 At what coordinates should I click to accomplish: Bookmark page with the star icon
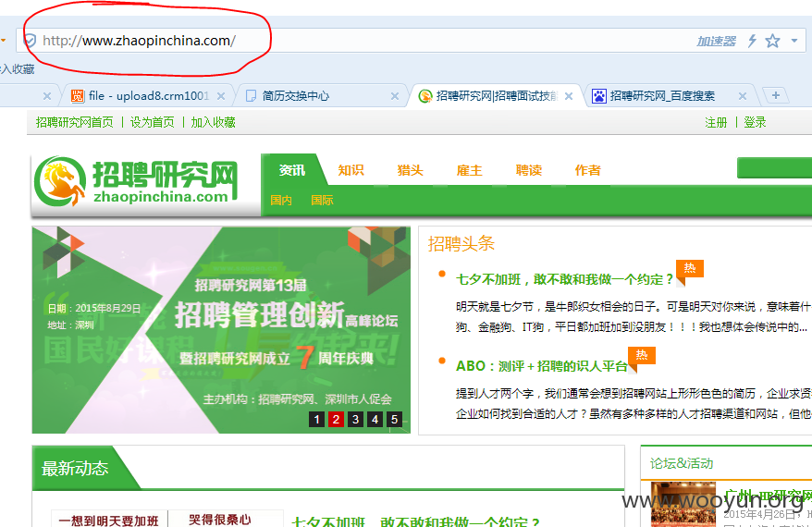772,41
